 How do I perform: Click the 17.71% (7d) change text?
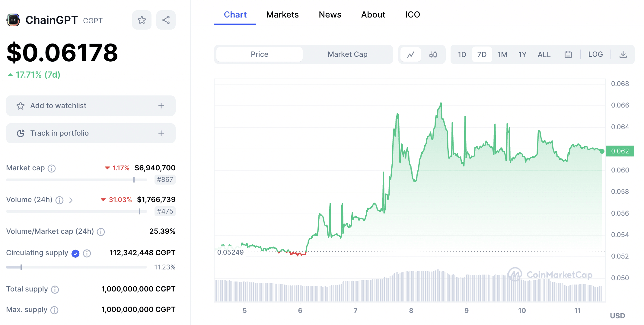pyautogui.click(x=38, y=75)
